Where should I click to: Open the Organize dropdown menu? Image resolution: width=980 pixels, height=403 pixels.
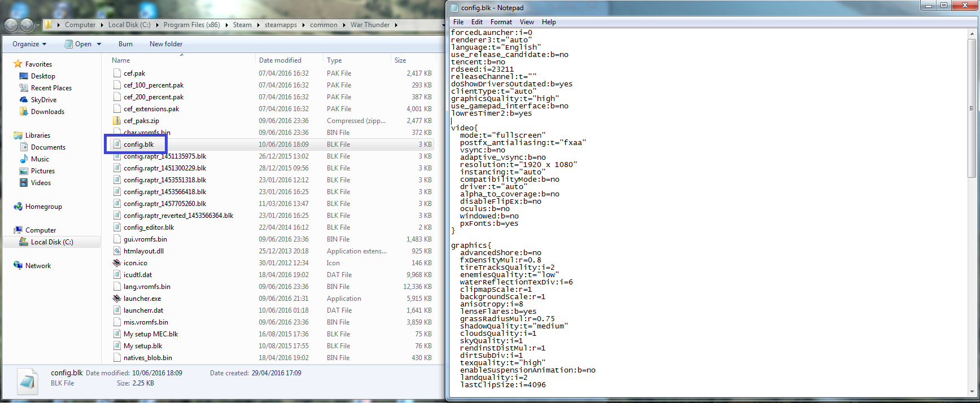tap(29, 44)
